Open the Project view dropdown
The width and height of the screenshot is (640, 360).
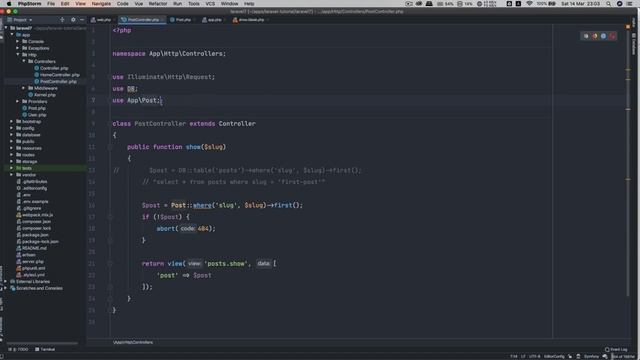(x=20, y=20)
